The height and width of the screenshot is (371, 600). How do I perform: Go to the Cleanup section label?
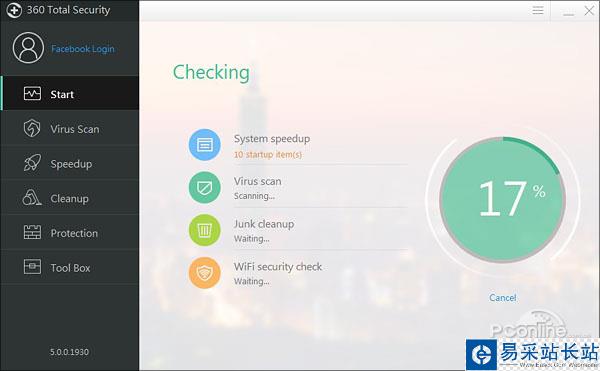70,199
